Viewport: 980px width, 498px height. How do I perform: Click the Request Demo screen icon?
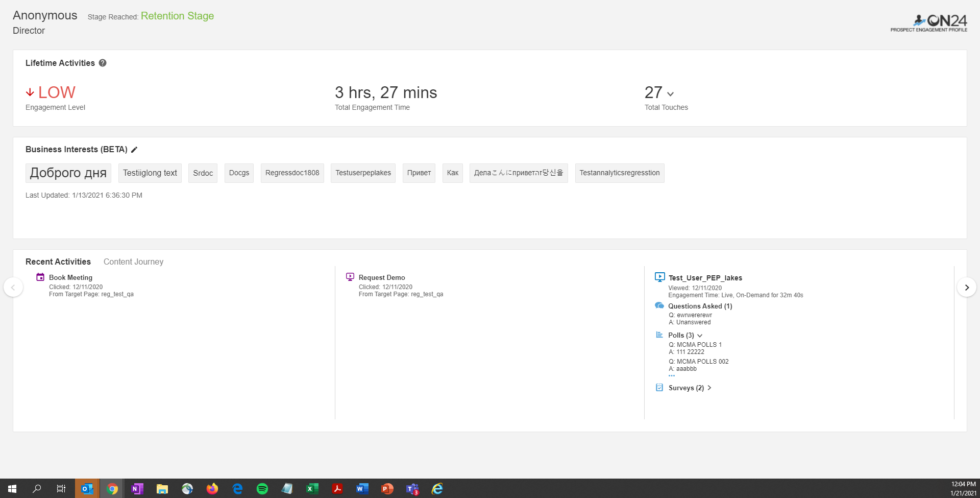[x=350, y=277]
